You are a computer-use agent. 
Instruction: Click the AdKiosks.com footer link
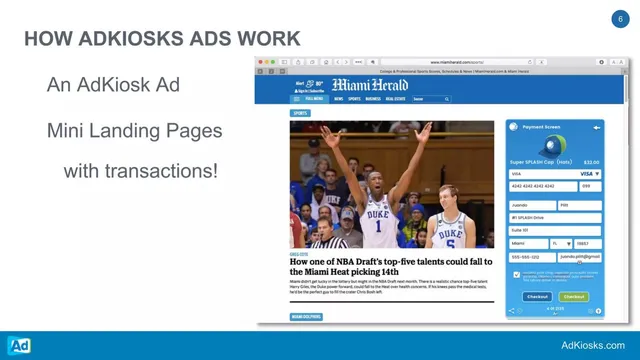pyautogui.click(x=593, y=345)
